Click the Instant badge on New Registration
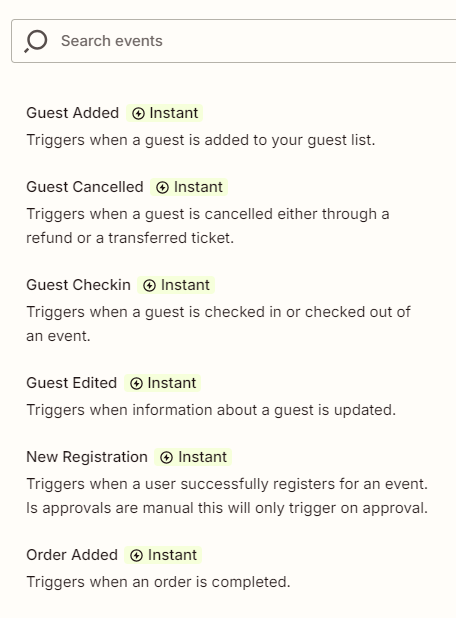This screenshot has width=456, height=618. coord(193,457)
